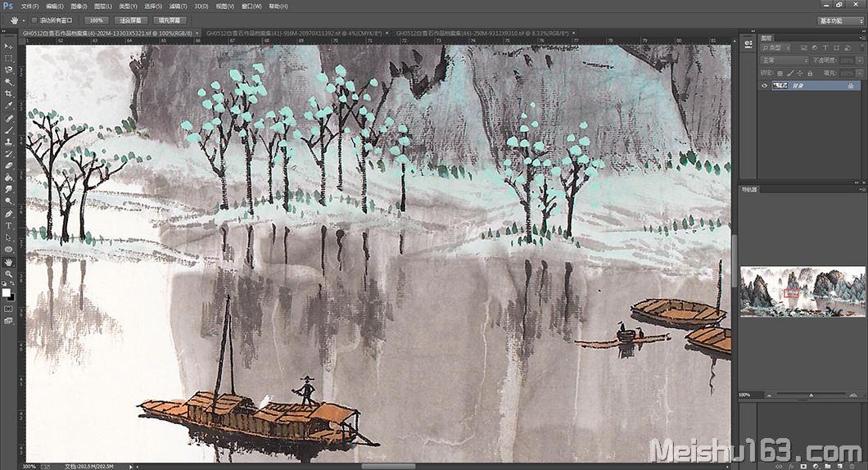This screenshot has width=868, height=470.
Task: Open the 3D (D) menu
Action: click(201, 6)
